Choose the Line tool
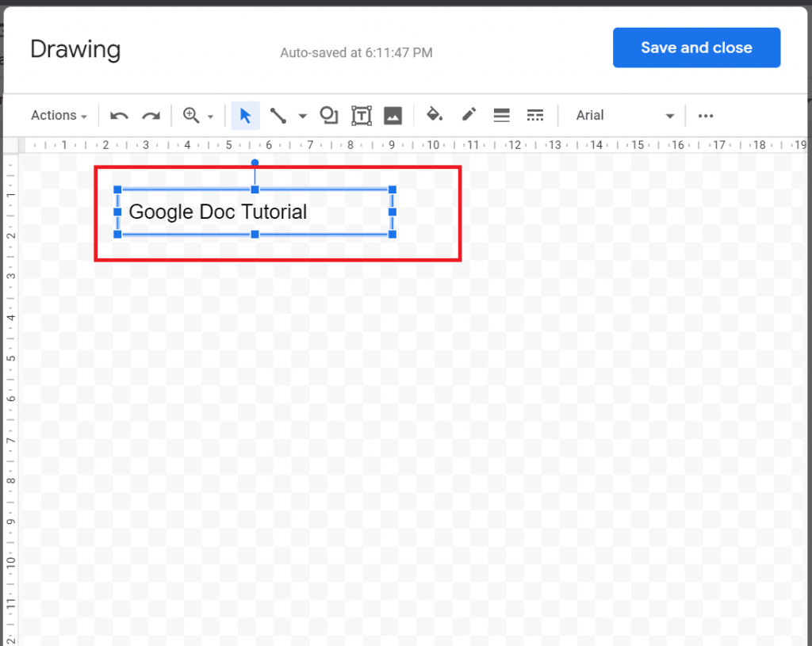812x646 pixels. 278,116
